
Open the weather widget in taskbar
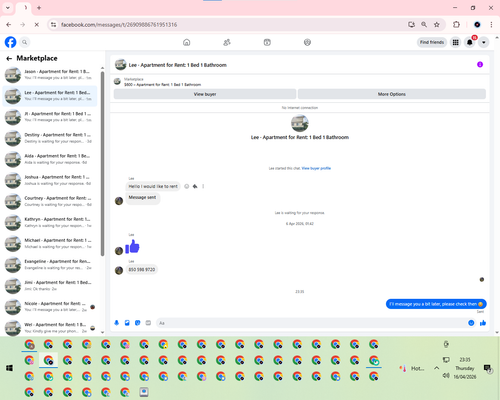click(412, 368)
